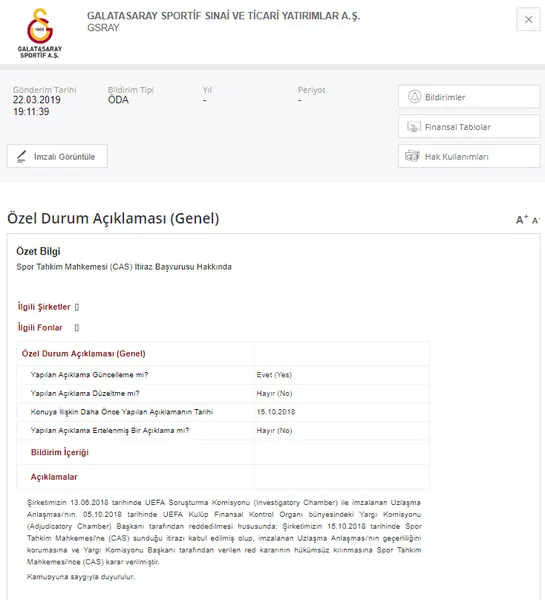Expand the İlgili Fonlar brackets
This screenshot has width=545, height=600.
coord(77,328)
